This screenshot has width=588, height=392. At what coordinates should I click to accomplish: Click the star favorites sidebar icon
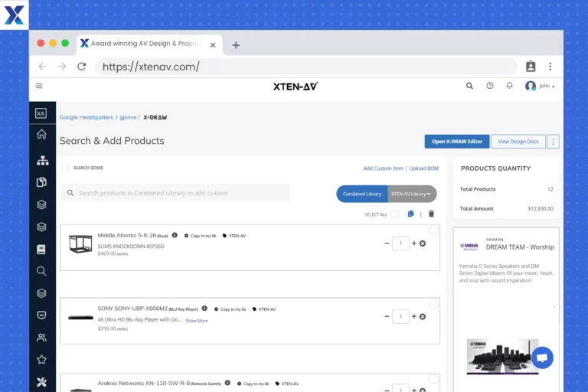pyautogui.click(x=41, y=359)
